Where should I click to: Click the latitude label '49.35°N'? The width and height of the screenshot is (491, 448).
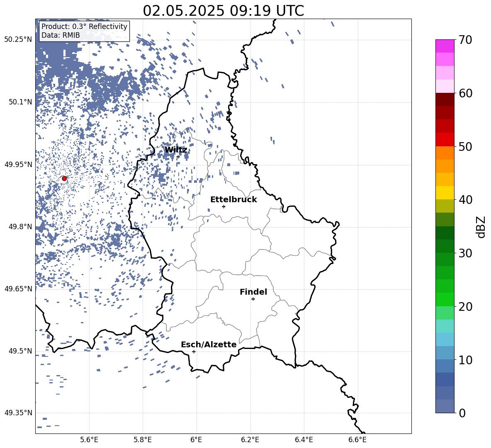click(18, 413)
